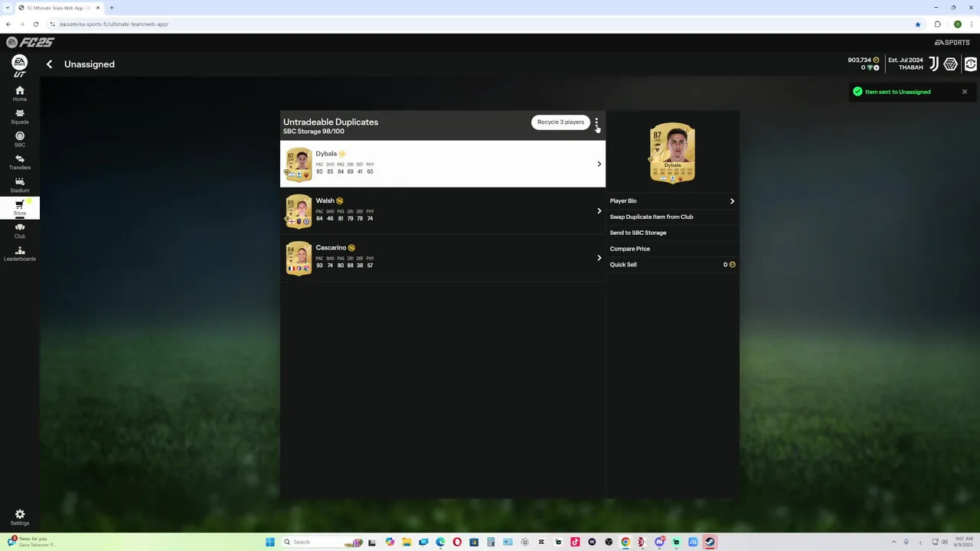Go back using the arrow beside Unassigned
This screenshot has height=551, width=980.
(x=49, y=64)
